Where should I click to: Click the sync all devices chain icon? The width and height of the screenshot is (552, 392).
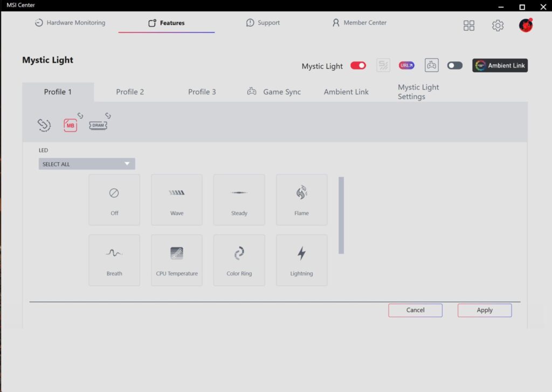click(x=44, y=125)
